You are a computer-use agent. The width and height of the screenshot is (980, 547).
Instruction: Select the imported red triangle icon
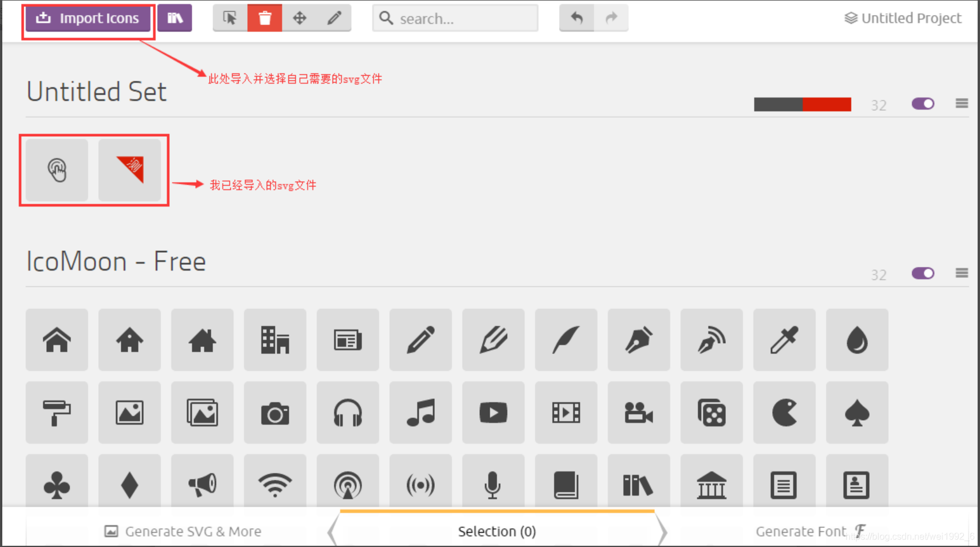129,170
